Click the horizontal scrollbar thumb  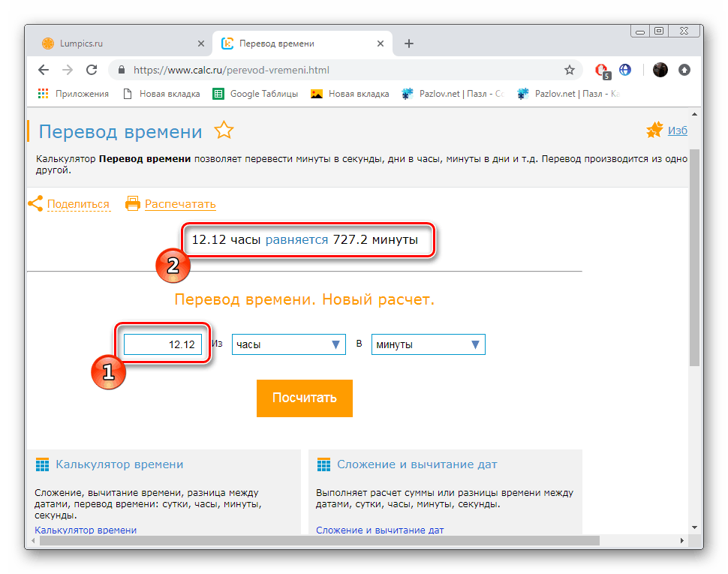[320, 540]
